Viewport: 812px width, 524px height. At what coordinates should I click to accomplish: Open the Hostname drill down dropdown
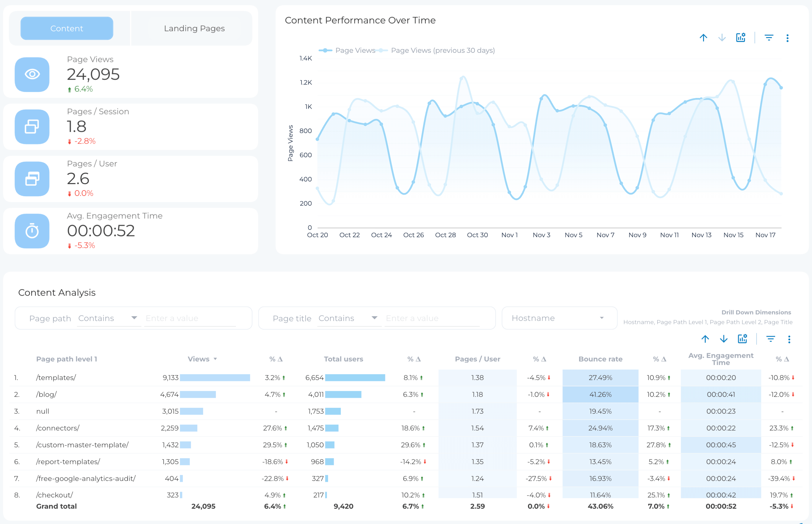(559, 318)
